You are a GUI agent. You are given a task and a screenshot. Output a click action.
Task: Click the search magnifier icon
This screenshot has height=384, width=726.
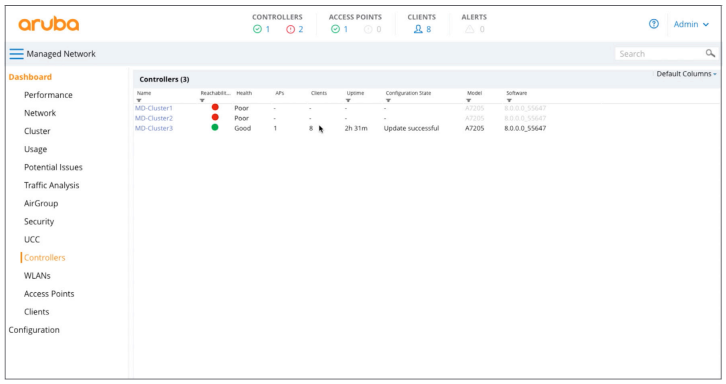[x=710, y=53]
